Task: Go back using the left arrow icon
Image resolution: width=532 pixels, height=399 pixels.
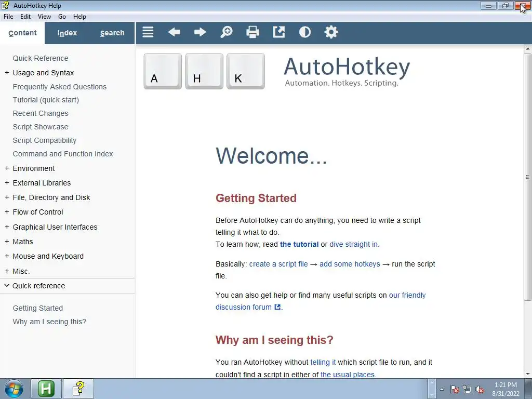Action: click(x=174, y=32)
